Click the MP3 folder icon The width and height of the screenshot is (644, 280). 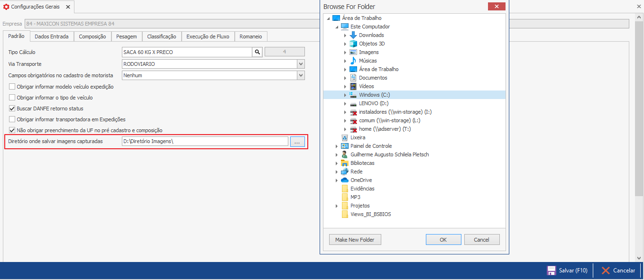[345, 197]
